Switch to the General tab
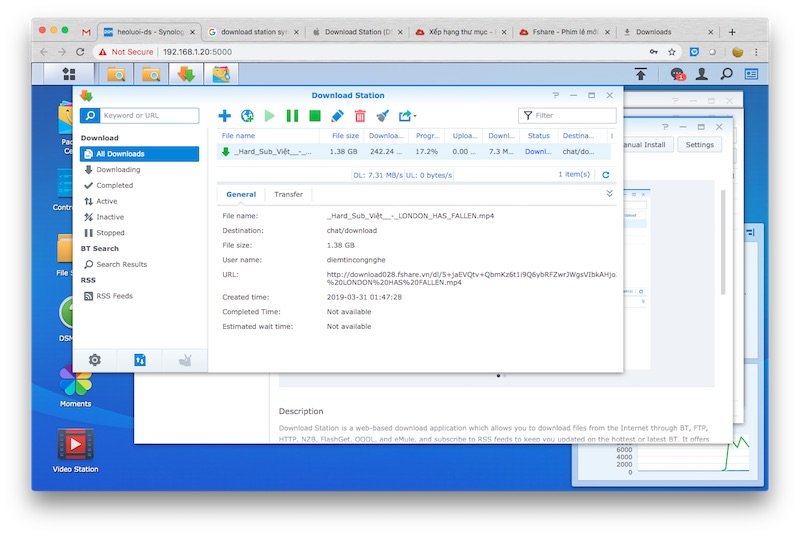The height and width of the screenshot is (536, 800). (241, 194)
